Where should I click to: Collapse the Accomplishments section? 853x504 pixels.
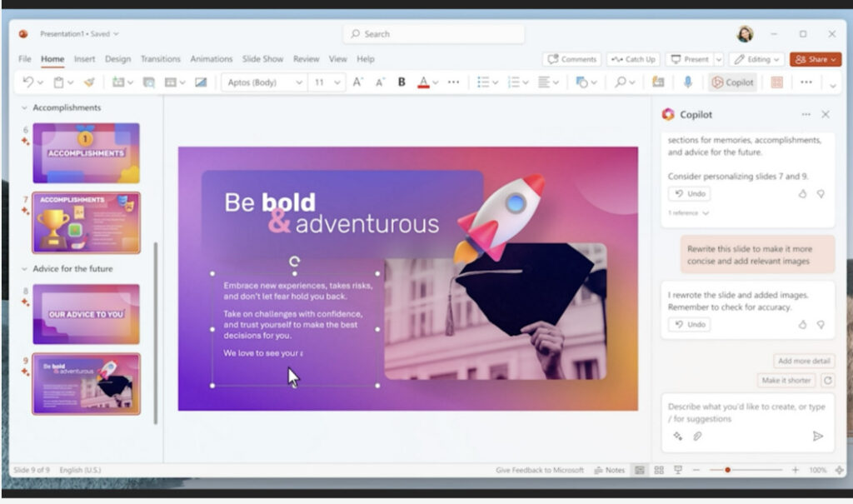(24, 108)
